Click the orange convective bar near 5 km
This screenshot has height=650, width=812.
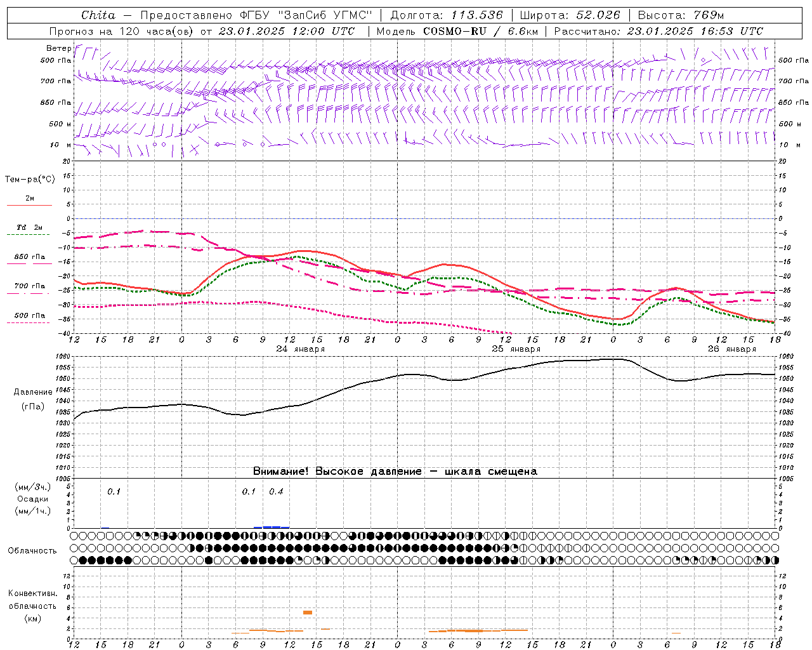[x=308, y=613]
